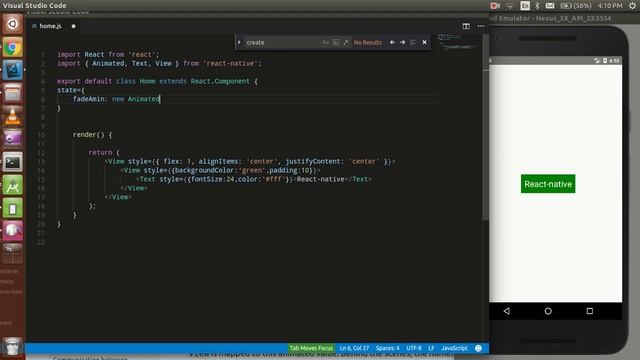Open the purple screenshot app in the dock
This screenshot has height=360, width=640.
coord(13,139)
